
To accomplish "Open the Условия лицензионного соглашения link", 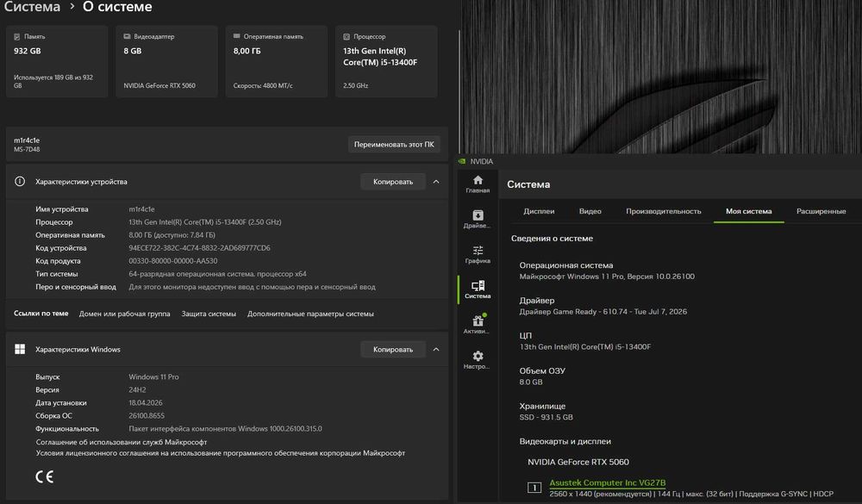I will [221, 453].
